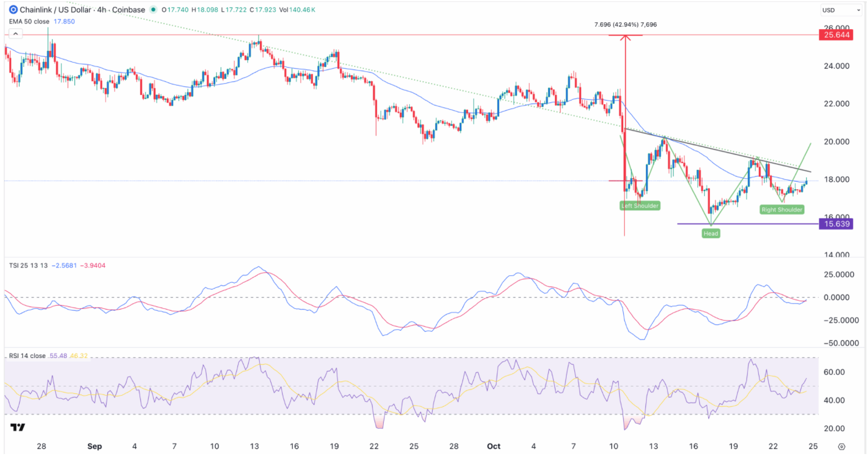Screen dimensions: 868x459
Task: Click the red 25.644 price label
Action: [835, 35]
